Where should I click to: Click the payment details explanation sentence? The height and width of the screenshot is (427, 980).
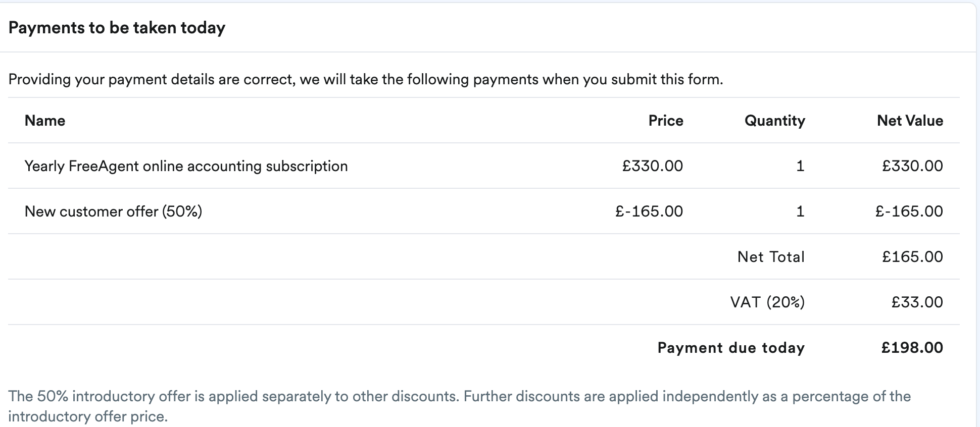pyautogui.click(x=365, y=80)
